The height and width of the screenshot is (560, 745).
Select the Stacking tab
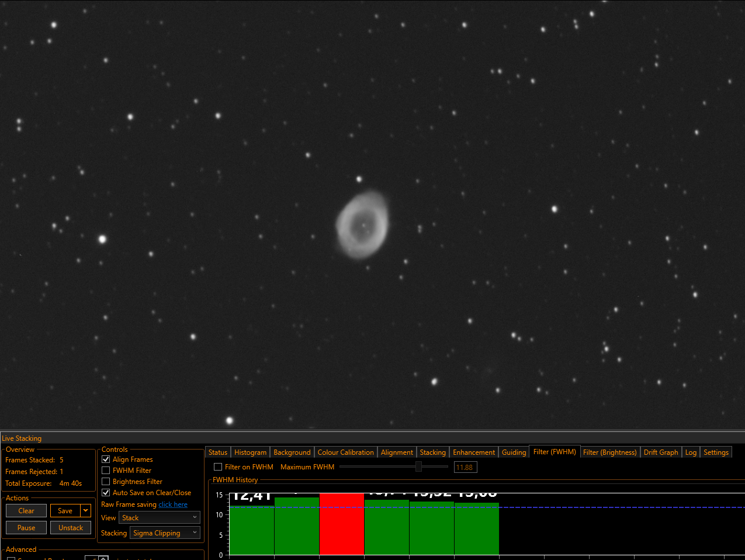[433, 452]
